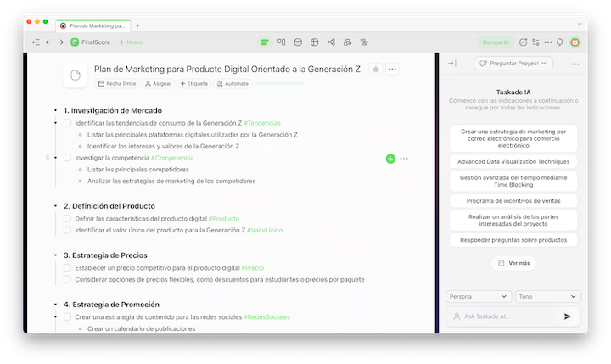
Task: Click the Ver más button
Action: coord(513,263)
